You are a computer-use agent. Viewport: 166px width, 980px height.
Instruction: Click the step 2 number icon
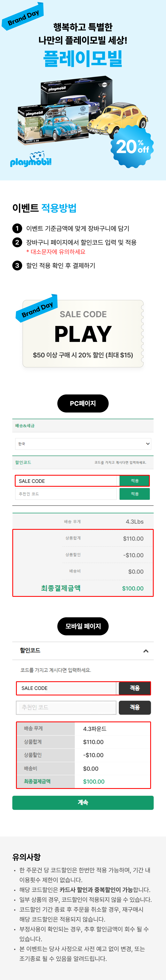click(17, 242)
